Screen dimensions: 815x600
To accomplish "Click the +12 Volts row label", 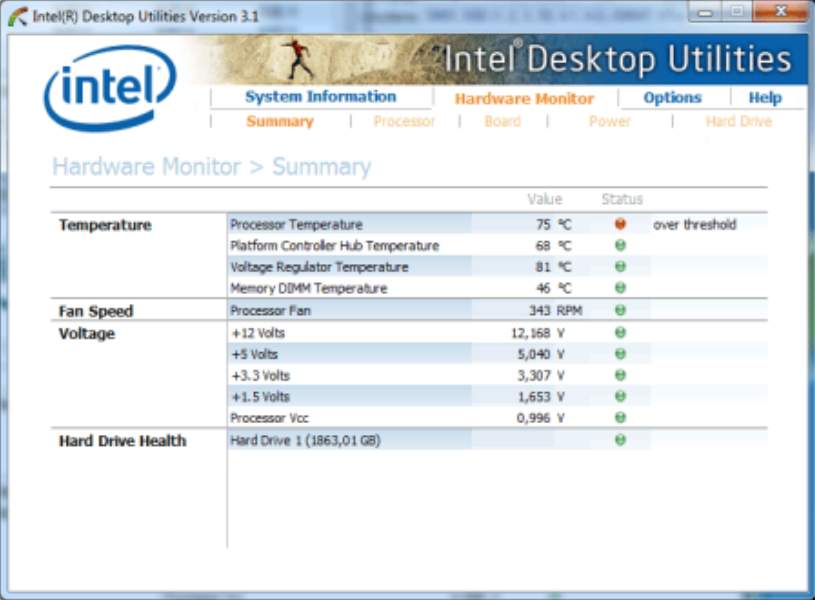I will coord(258,333).
